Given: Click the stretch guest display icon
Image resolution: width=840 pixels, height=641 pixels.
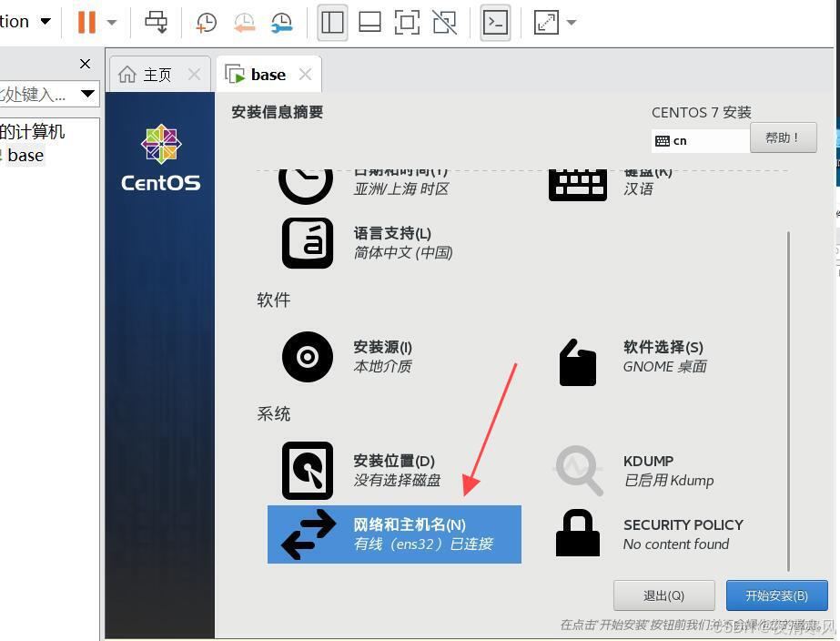Looking at the screenshot, I should tap(546, 22).
